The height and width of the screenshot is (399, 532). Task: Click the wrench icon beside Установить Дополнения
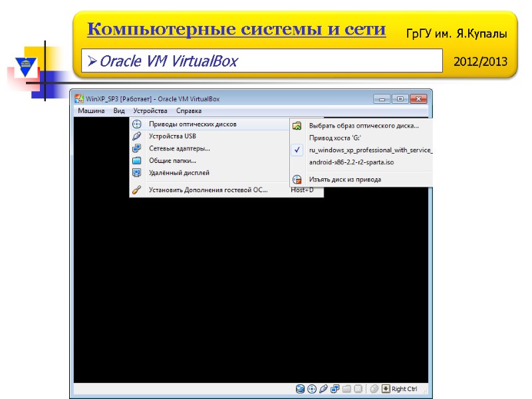(137, 190)
